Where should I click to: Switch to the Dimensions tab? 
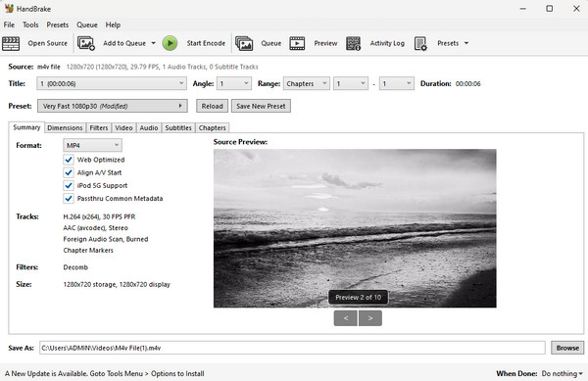click(x=65, y=127)
